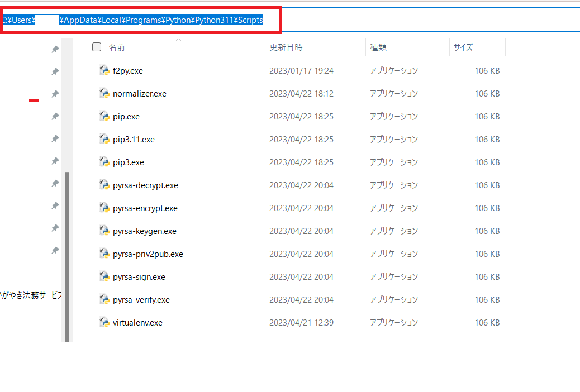Viewport: 580px width, 392px height.
Task: Select the file name pyrsa-verify.exe
Action: point(141,300)
